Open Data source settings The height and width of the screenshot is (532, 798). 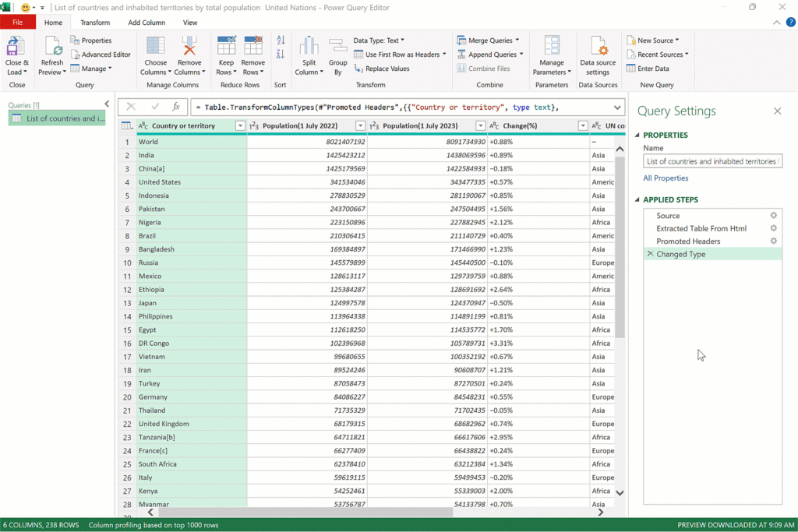tap(598, 47)
